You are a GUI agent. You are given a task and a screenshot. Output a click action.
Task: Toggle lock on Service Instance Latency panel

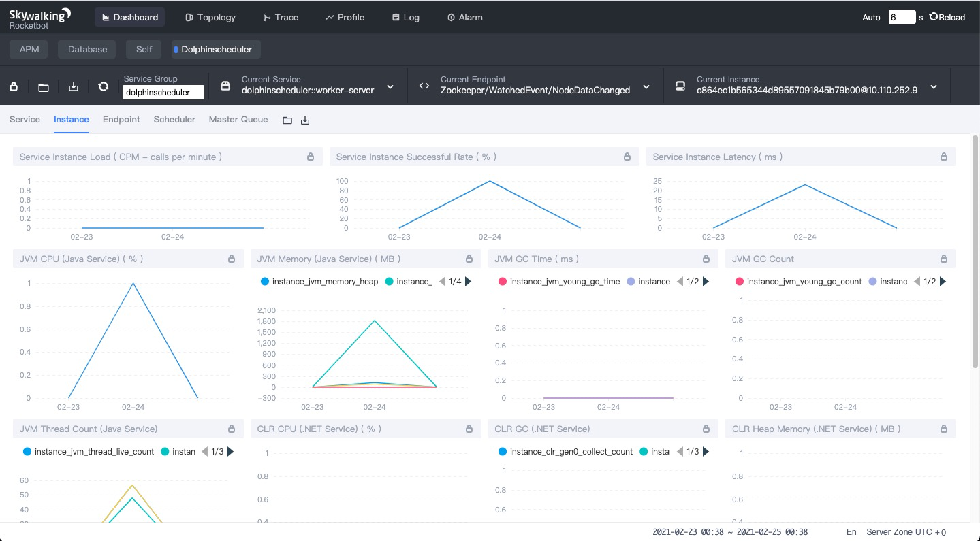coord(944,157)
